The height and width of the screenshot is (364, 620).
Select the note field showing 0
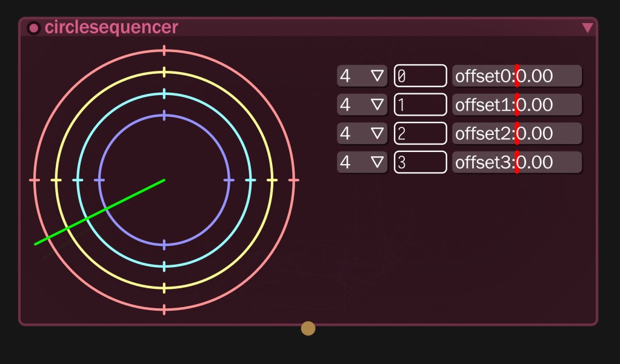(420, 76)
